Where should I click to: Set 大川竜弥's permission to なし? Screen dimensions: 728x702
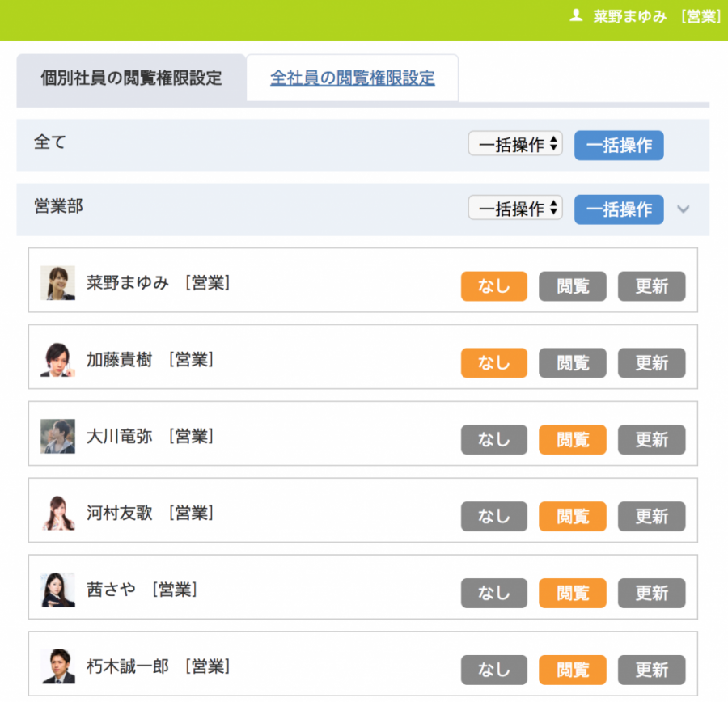coord(493,440)
